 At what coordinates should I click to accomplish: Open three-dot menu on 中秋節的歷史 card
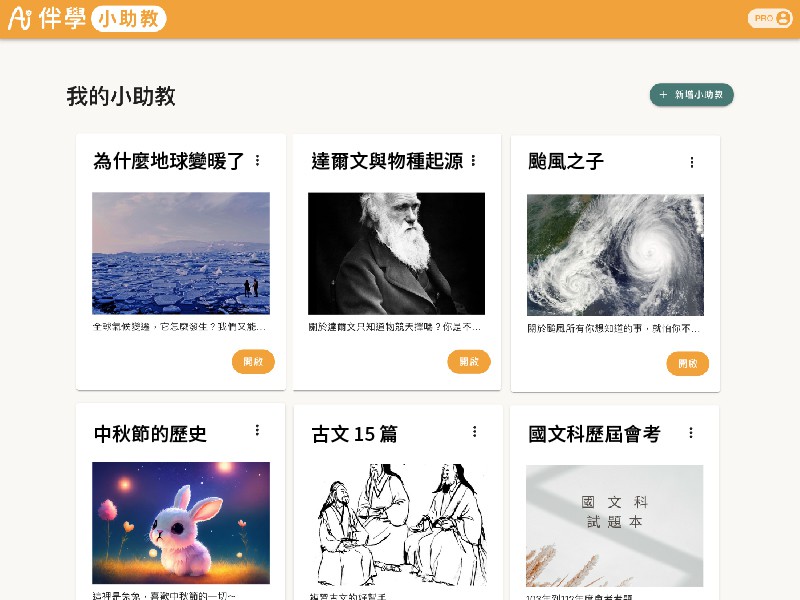pyautogui.click(x=258, y=430)
